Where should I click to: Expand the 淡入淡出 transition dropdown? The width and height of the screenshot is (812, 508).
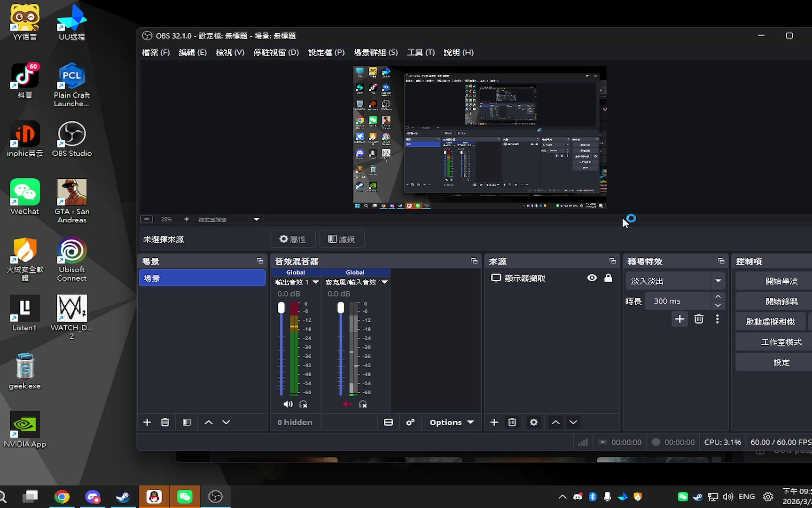click(718, 281)
